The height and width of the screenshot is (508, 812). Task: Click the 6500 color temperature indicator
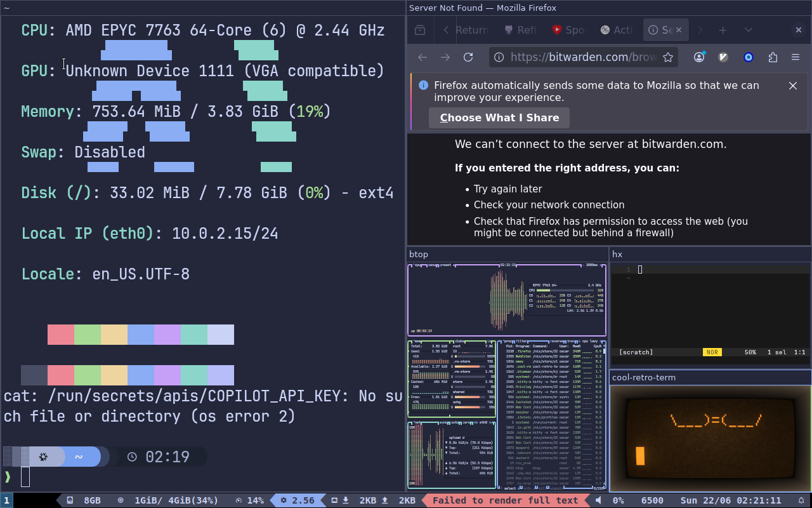pos(652,500)
